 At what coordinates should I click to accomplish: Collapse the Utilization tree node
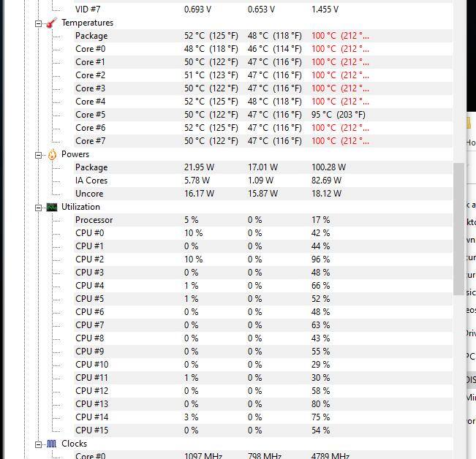click(39, 207)
